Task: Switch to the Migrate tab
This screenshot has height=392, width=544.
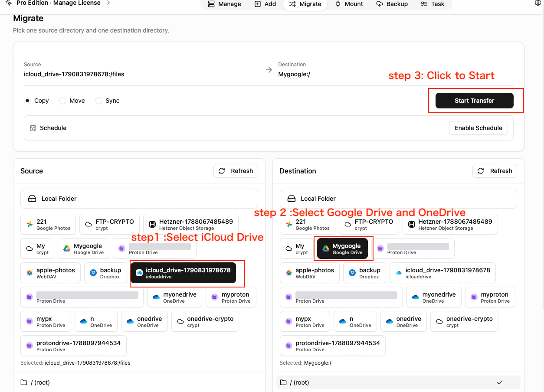Action: (x=305, y=4)
